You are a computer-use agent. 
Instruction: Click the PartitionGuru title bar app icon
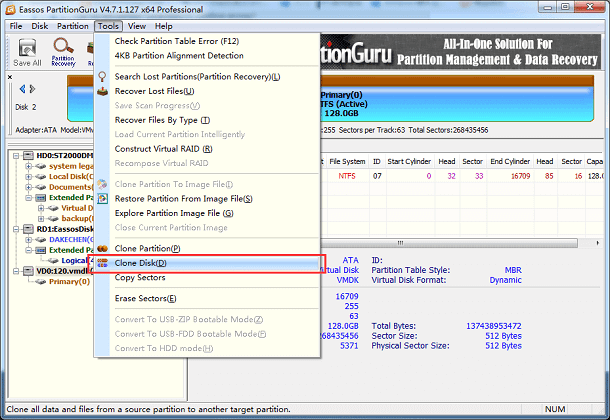pyautogui.click(x=11, y=9)
